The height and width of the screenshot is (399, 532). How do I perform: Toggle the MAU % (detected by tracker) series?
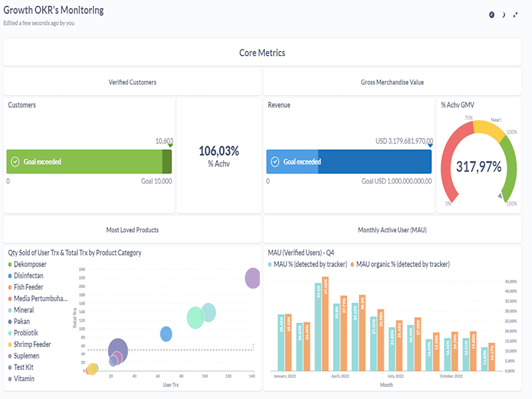coord(307,264)
